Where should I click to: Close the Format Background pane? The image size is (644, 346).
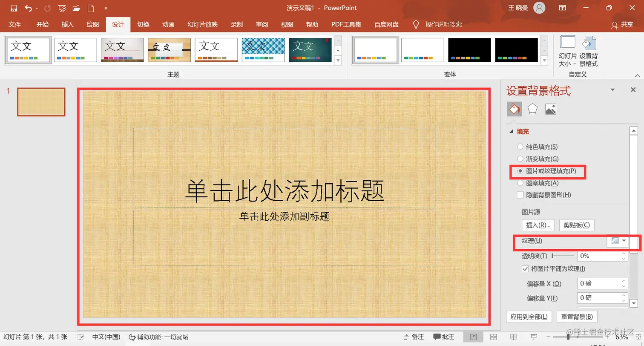pos(633,89)
